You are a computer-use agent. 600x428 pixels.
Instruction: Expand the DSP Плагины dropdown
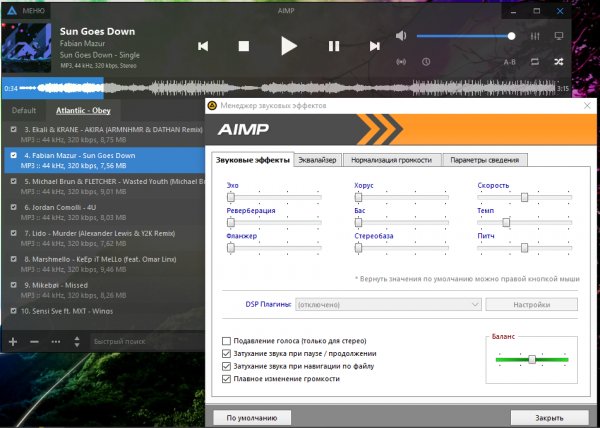coord(388,305)
